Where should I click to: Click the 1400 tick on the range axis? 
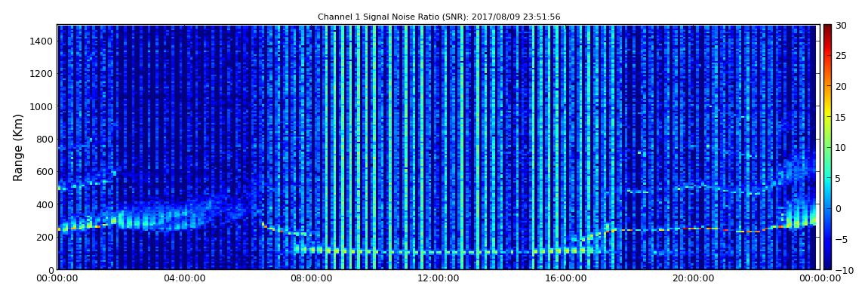[42, 41]
